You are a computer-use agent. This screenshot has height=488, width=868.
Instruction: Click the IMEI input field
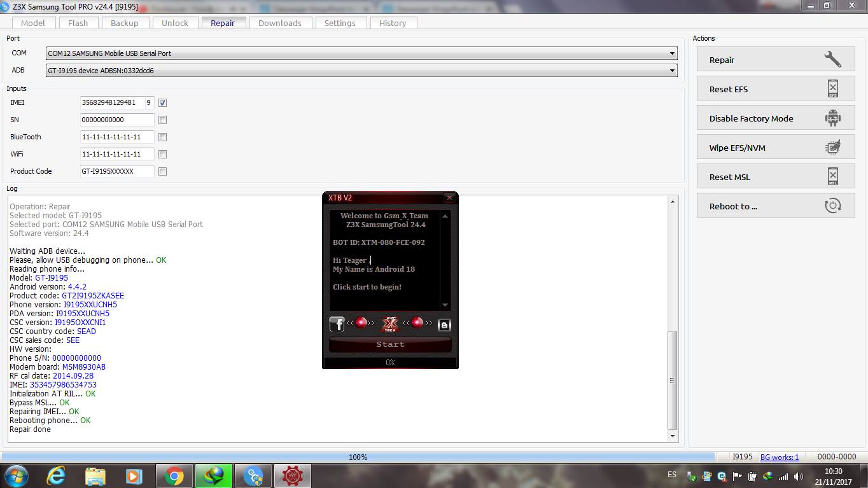[112, 102]
